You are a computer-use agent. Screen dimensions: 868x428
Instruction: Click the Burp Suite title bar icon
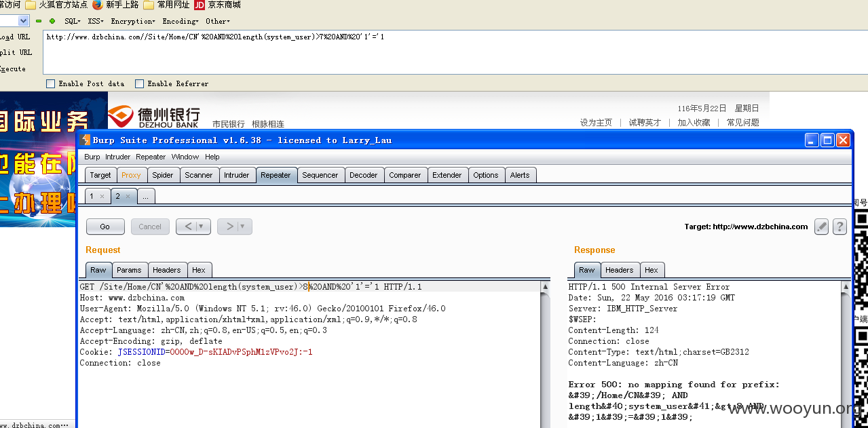pyautogui.click(x=85, y=140)
